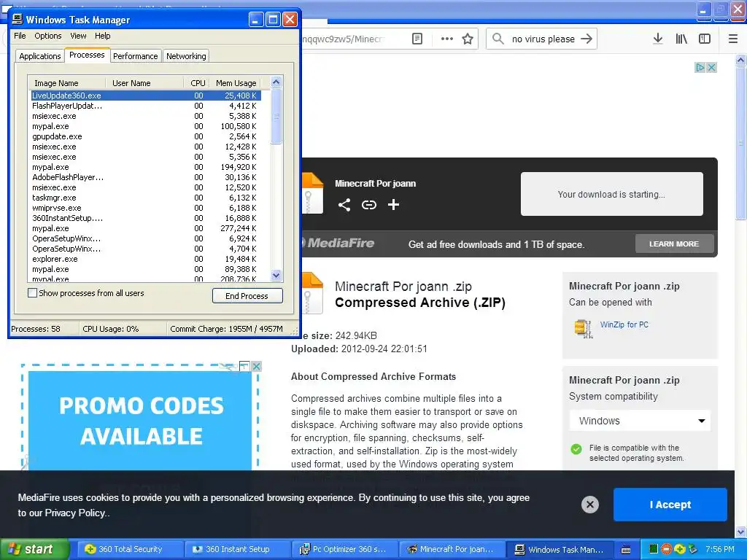This screenshot has height=560, width=747.
Task: Select 360InstantSetup process row
Action: 146,218
